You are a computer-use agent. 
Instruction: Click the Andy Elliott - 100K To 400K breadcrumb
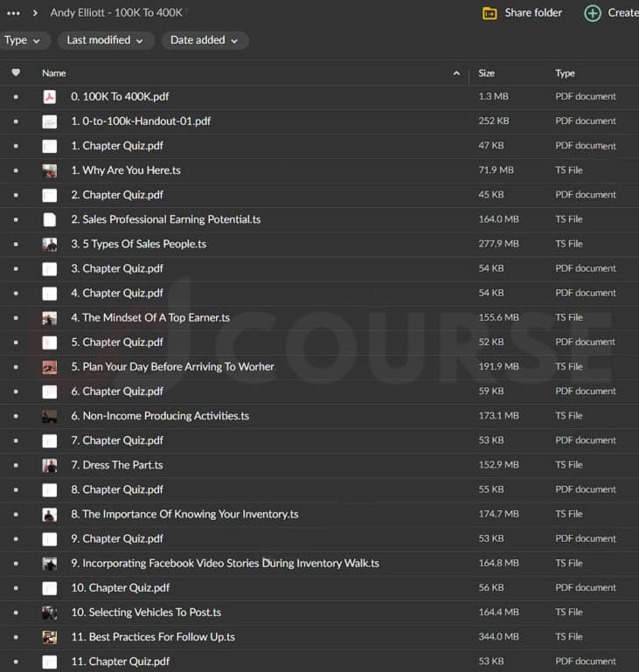(x=116, y=13)
